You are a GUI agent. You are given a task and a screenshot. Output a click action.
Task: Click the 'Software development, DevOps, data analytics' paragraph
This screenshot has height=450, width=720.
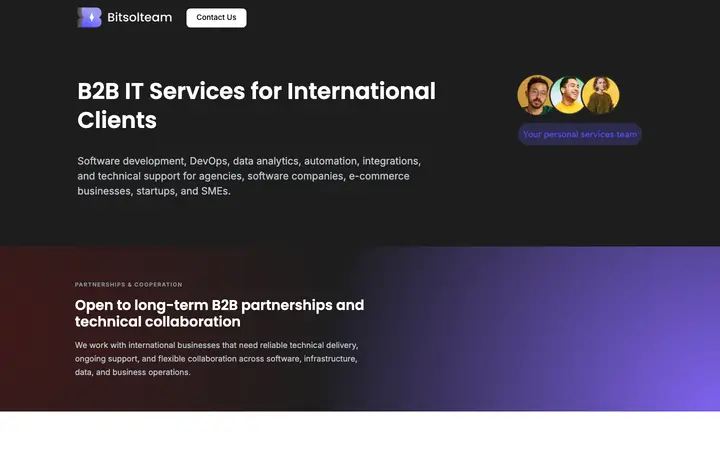(x=249, y=176)
